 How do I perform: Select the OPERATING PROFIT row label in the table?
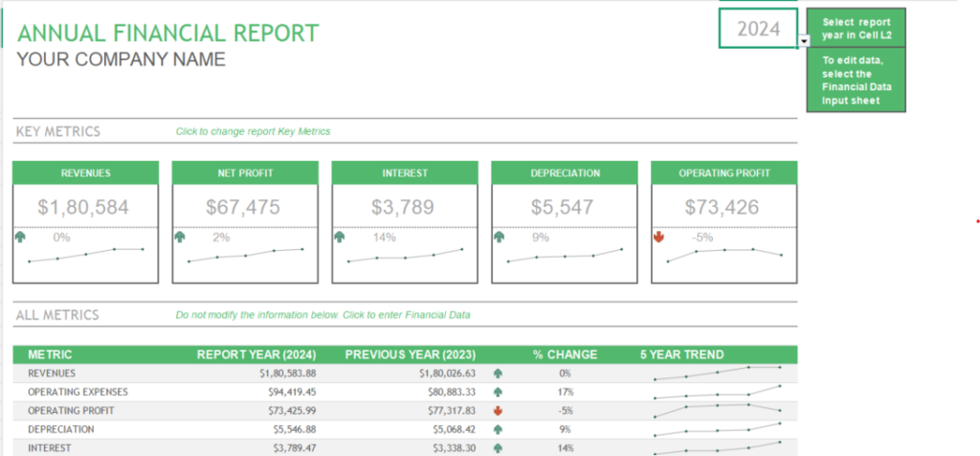[71, 411]
